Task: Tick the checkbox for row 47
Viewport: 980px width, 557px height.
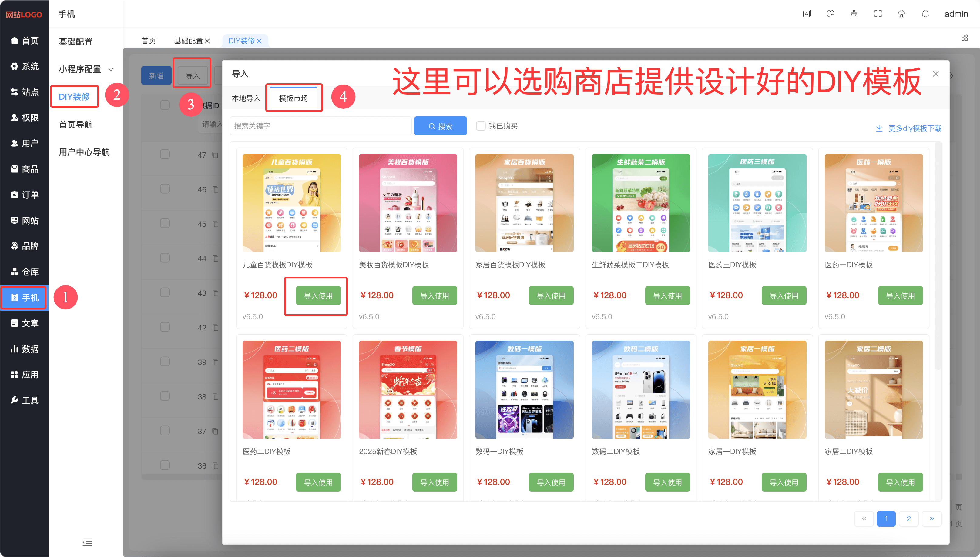Action: click(x=165, y=154)
